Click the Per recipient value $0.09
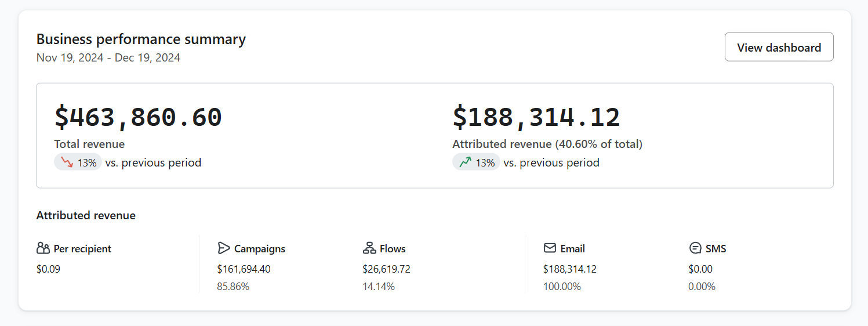 click(x=48, y=269)
